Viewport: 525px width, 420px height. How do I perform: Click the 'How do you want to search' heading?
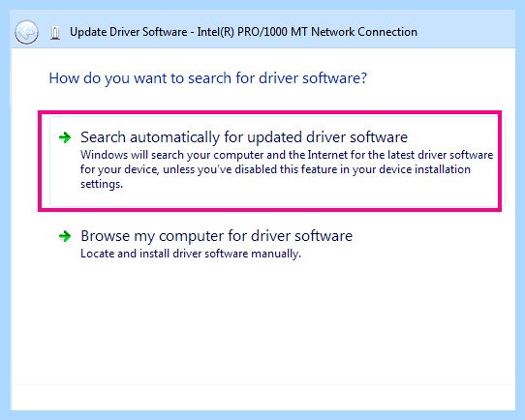(x=208, y=78)
